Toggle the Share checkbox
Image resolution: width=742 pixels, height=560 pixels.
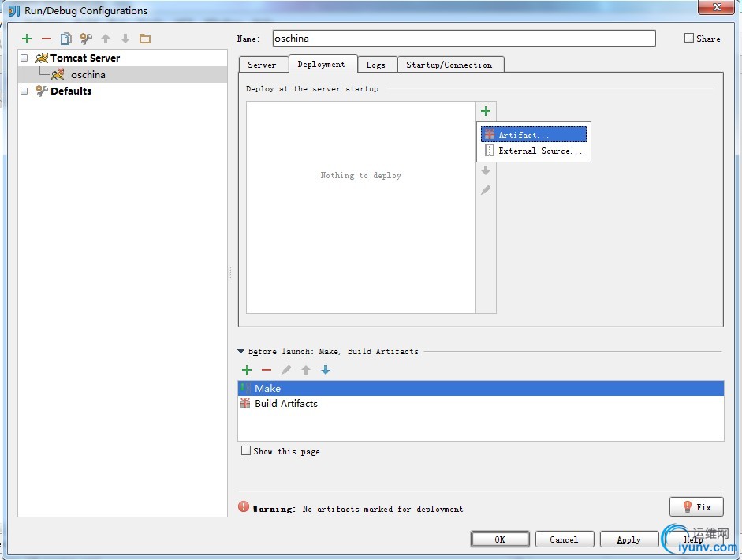(x=689, y=39)
